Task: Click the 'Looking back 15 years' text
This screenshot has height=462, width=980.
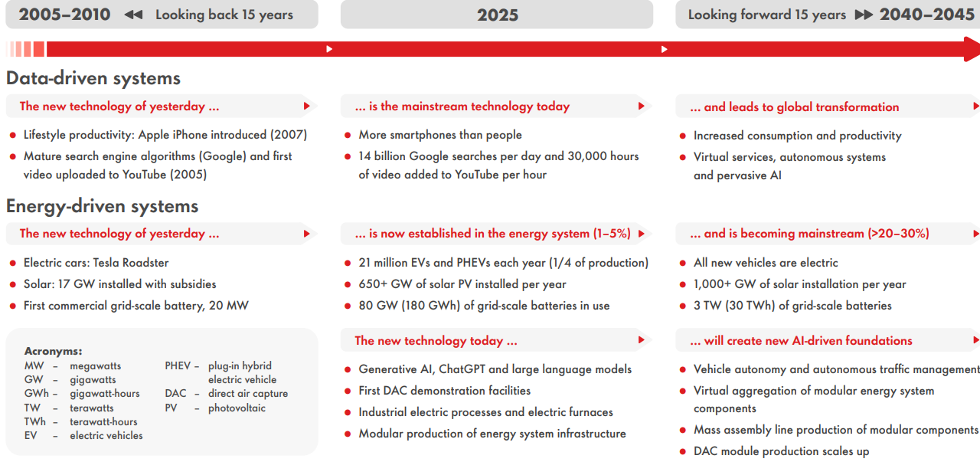Action: click(224, 15)
